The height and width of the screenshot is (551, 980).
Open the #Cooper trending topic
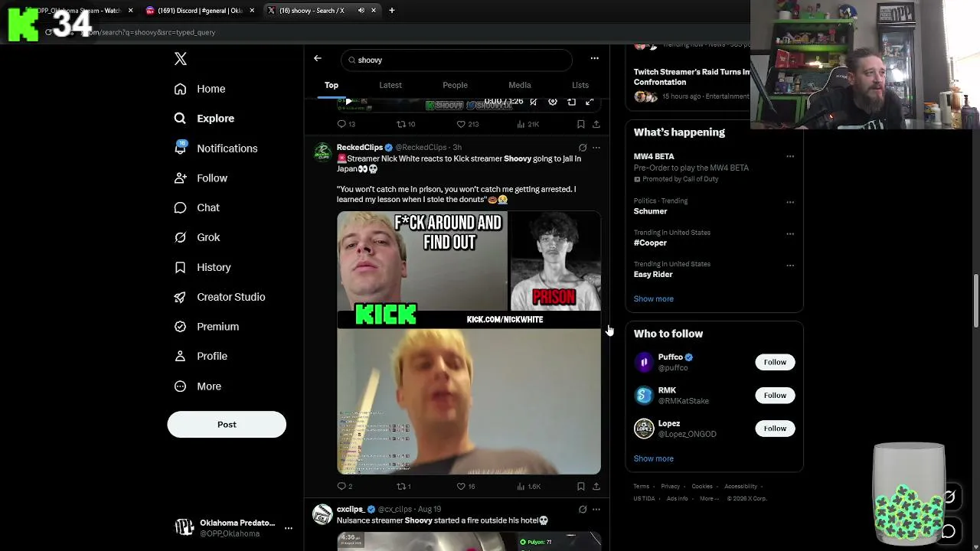[x=650, y=243]
